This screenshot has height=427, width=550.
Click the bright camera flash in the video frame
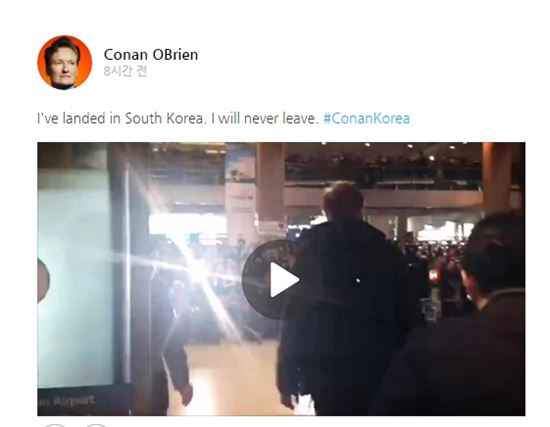point(197,268)
